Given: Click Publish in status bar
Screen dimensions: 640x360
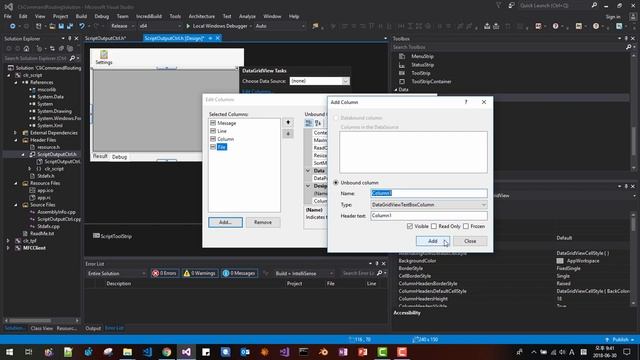Looking at the screenshot, I should (620, 340).
